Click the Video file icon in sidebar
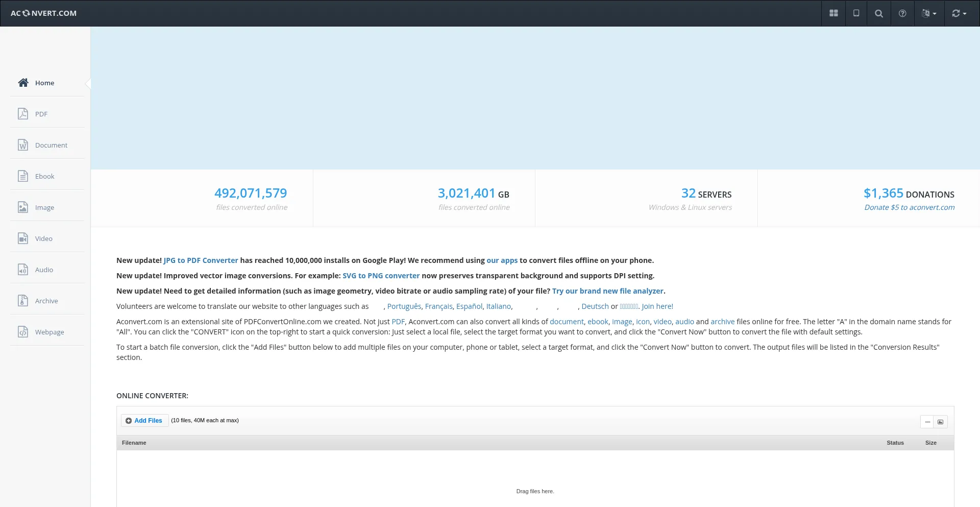The height and width of the screenshot is (507, 980). point(23,238)
